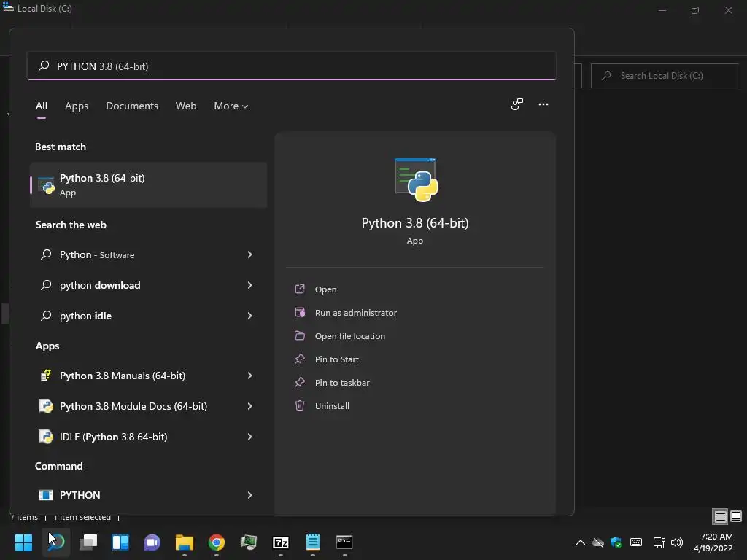This screenshot has height=560, width=747.
Task: Click the Open arrow-box icon in details pane
Action: [300, 289]
